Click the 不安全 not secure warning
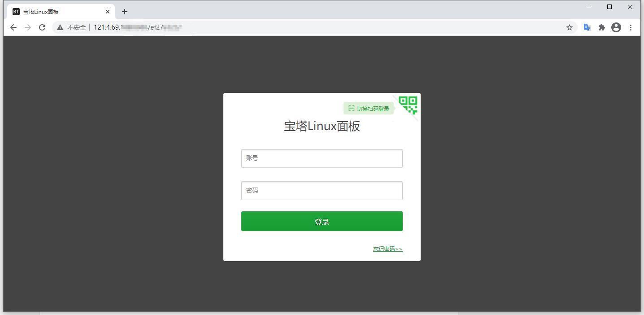Screen dimensions: 644x315 [x=72, y=27]
